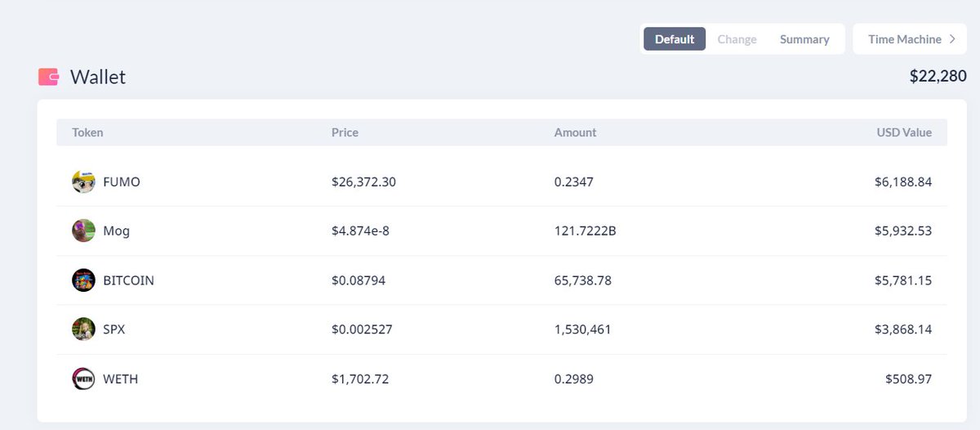Switch to the Change view tab
The width and height of the screenshot is (980, 430).
click(737, 39)
